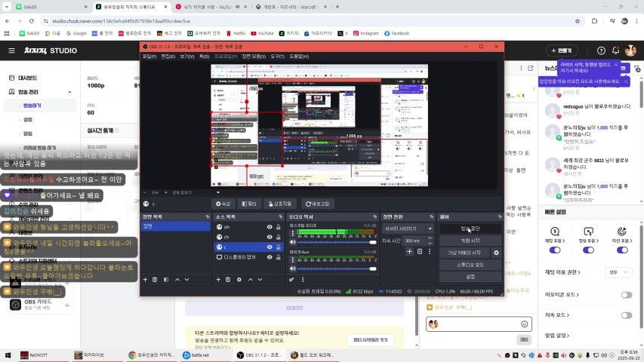644x362 pixels.
Task: Delete scene transition with trash icon
Action: 420,251
